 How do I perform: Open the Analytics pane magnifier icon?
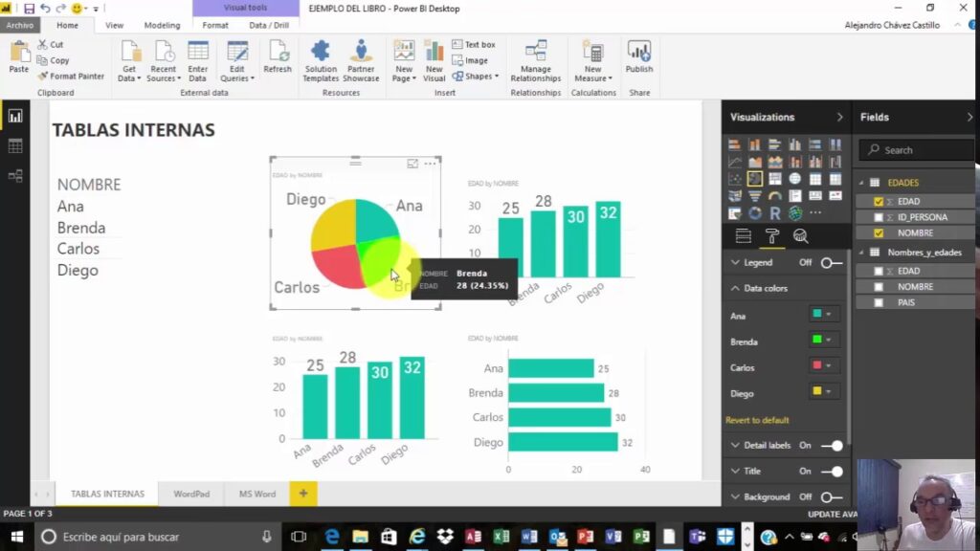[x=801, y=236]
